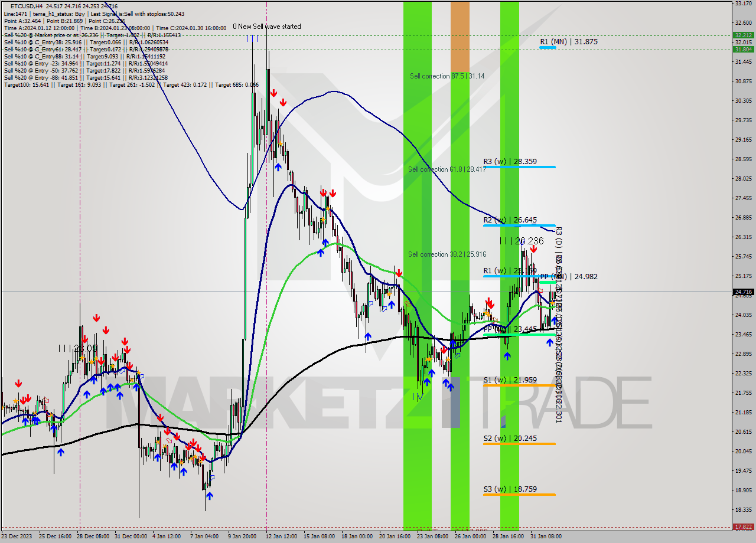The height and width of the screenshot is (543, 756).
Task: Click 30.300 on the price axis
Action: [743, 101]
